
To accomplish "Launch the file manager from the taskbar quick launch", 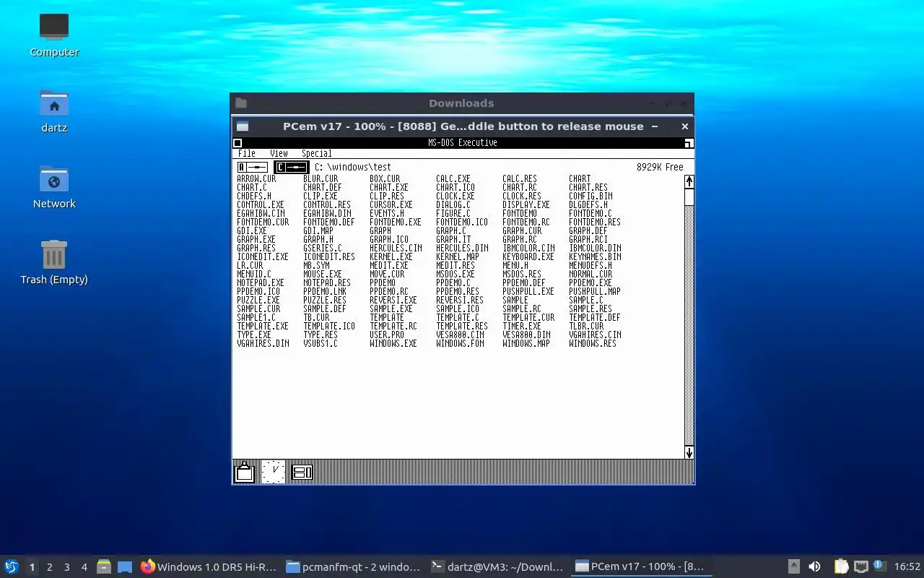I will (104, 567).
